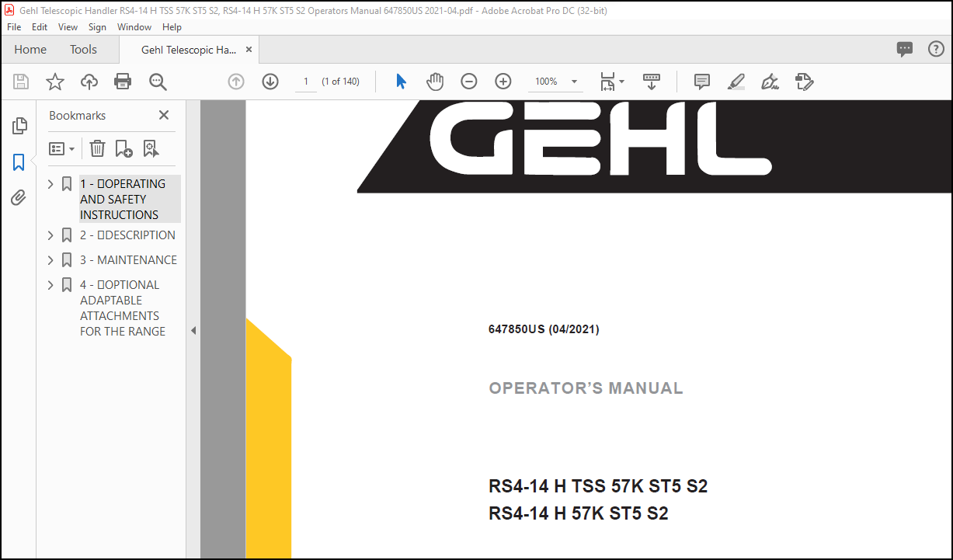Click the OPERATOR'S MANUAL heading text

coord(586,388)
